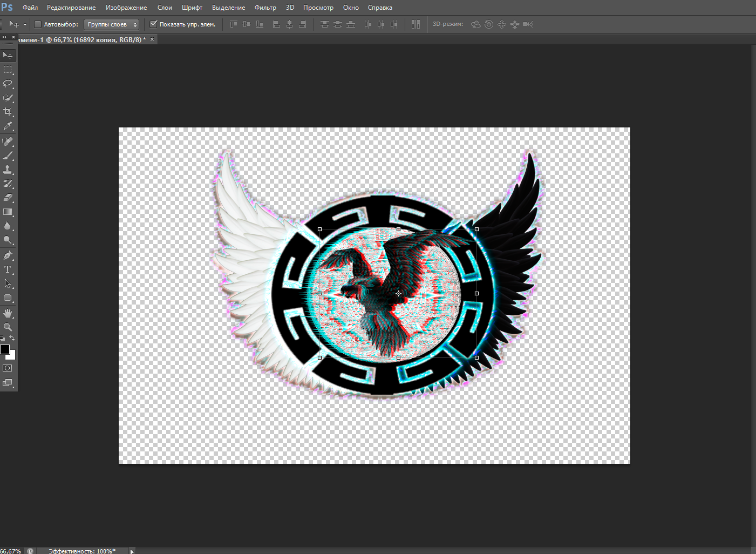This screenshot has width=756, height=554.
Task: Expand the Move tool preset picker arrow
Action: click(25, 24)
